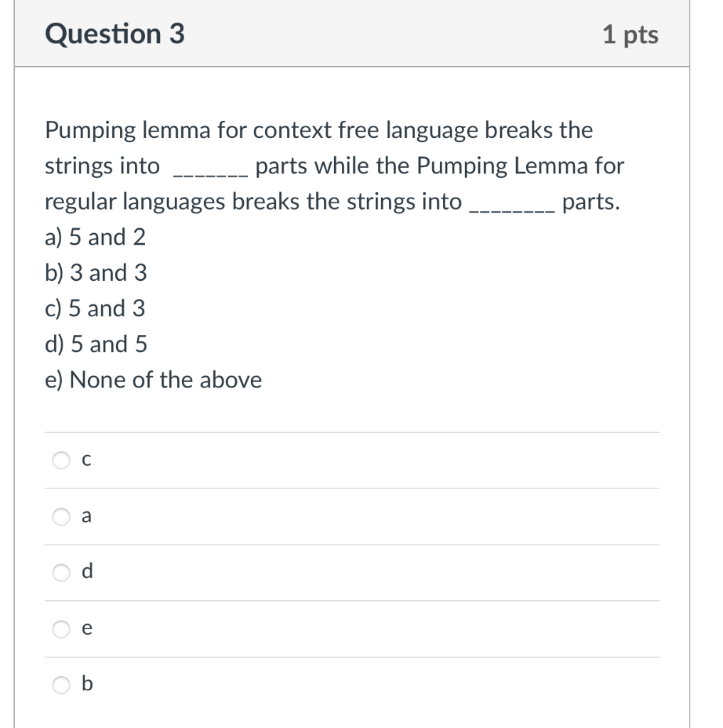723x728 pixels.
Task: Select the radio button for answer d
Action: point(61,572)
